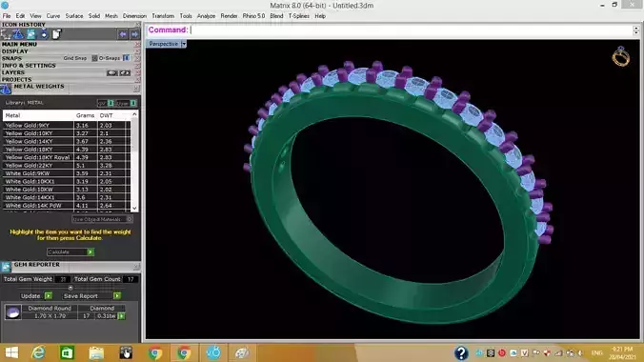The width and height of the screenshot is (644, 362).
Task: Toggle the O-Snaps indicator
Action: 126,58
